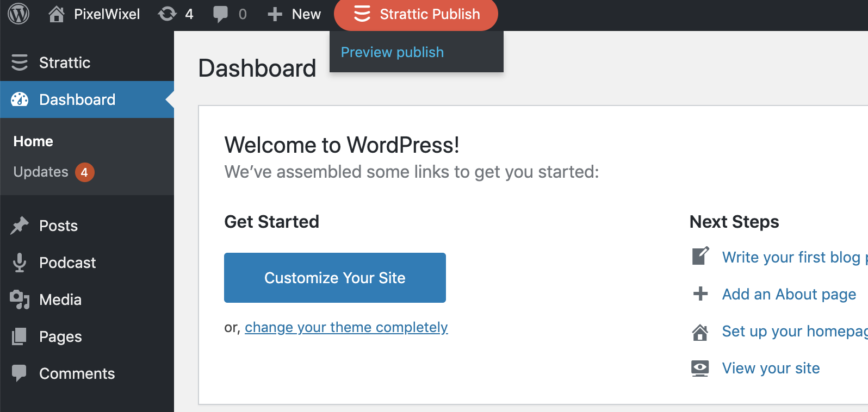Image resolution: width=868 pixels, height=412 pixels.
Task: Open the Strattic Publish dropdown
Action: tap(416, 14)
